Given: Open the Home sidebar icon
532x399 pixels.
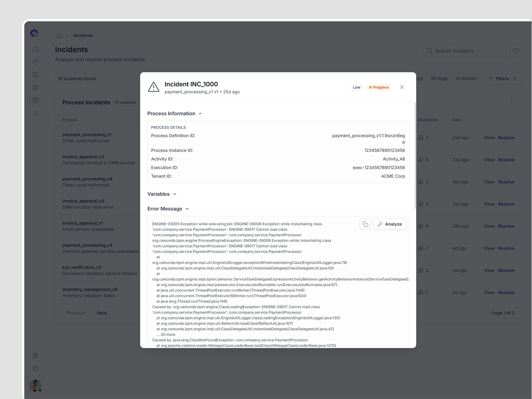Looking at the screenshot, I should (x=35, y=49).
